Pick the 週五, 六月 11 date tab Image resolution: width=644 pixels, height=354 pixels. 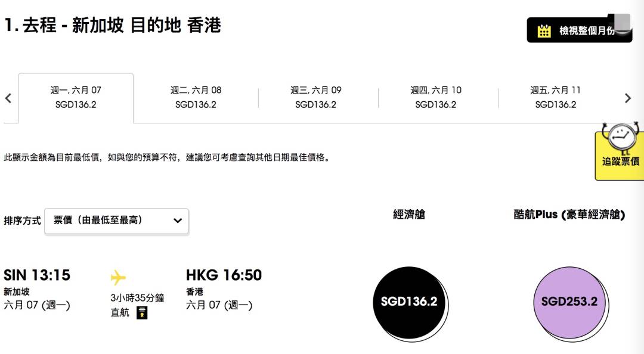coord(556,98)
